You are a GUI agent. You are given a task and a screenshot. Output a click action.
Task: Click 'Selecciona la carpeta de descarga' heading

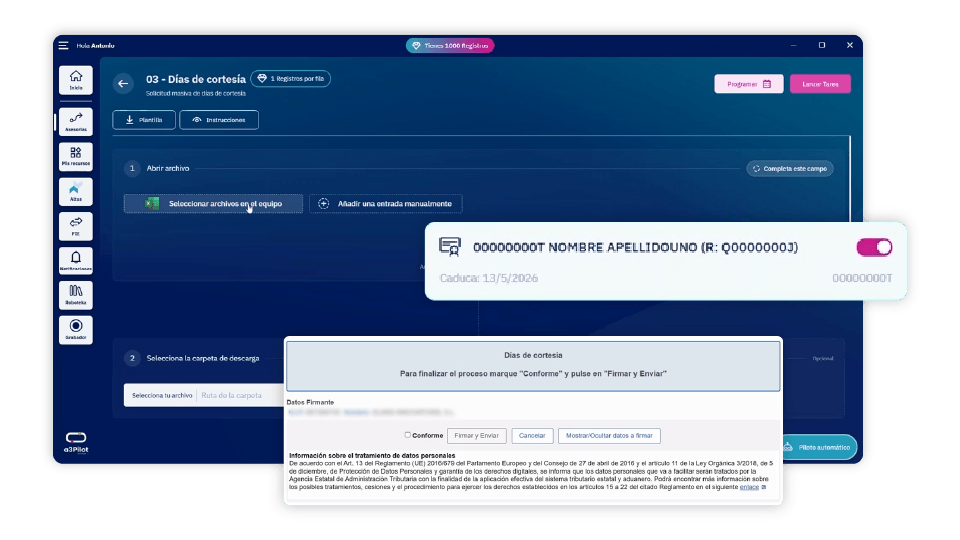(x=203, y=358)
